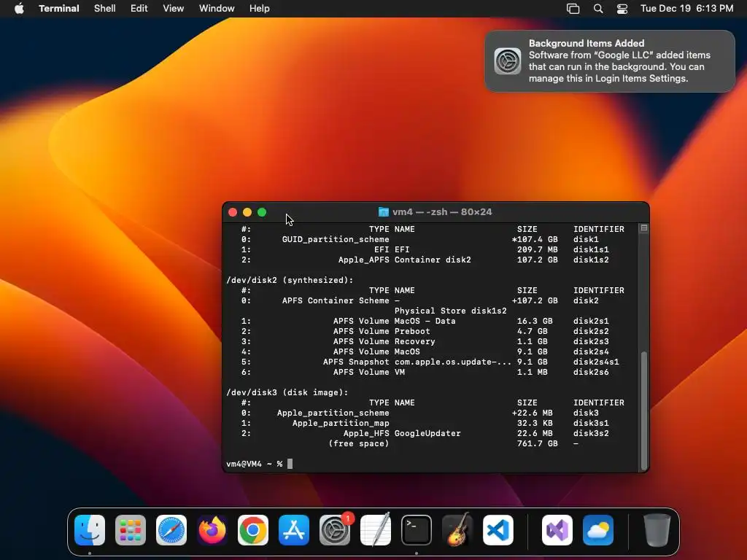The image size is (747, 560).
Task: Open the Edit menu
Action: click(139, 9)
